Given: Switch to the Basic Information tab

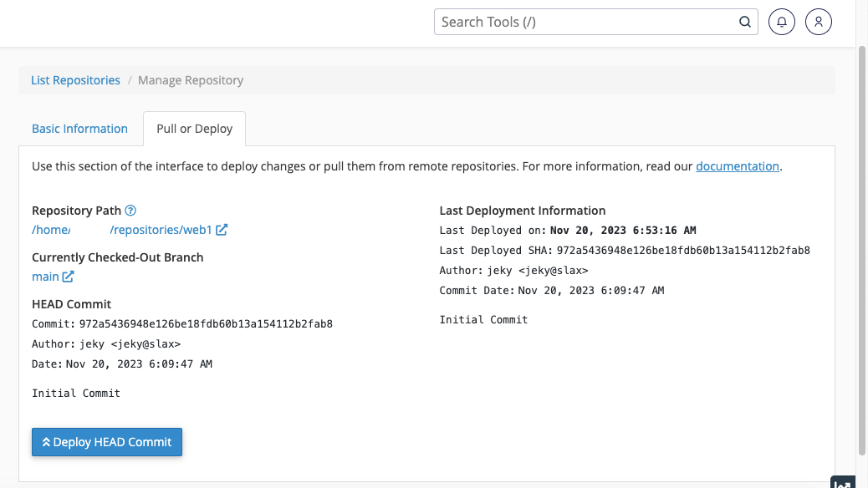Looking at the screenshot, I should pos(79,129).
